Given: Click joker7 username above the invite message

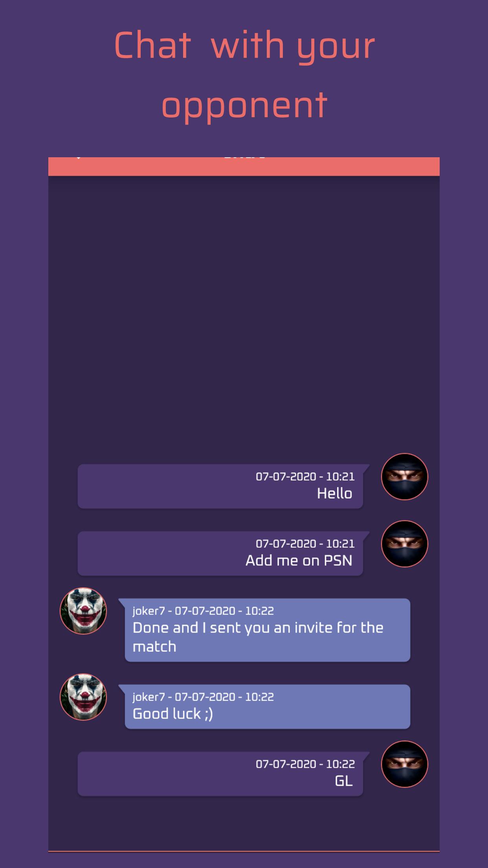Looking at the screenshot, I should [x=149, y=611].
